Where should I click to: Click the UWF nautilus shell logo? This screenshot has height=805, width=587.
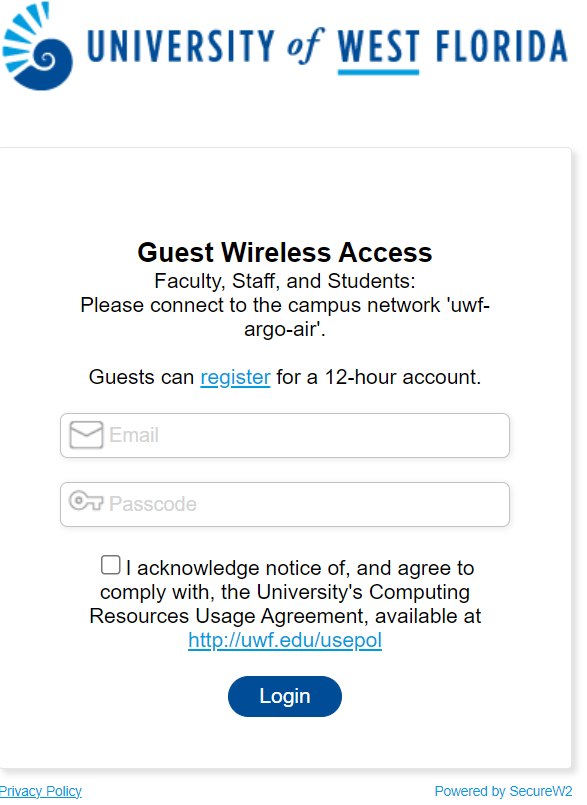[x=37, y=46]
